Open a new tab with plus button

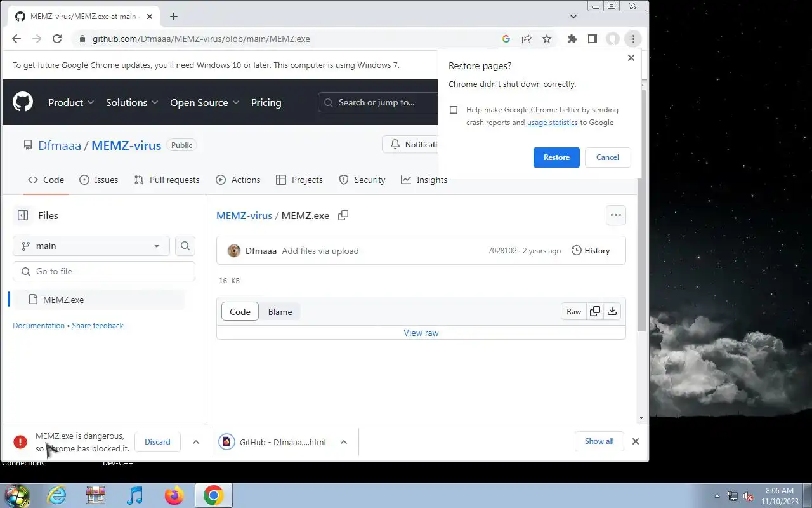(x=174, y=17)
